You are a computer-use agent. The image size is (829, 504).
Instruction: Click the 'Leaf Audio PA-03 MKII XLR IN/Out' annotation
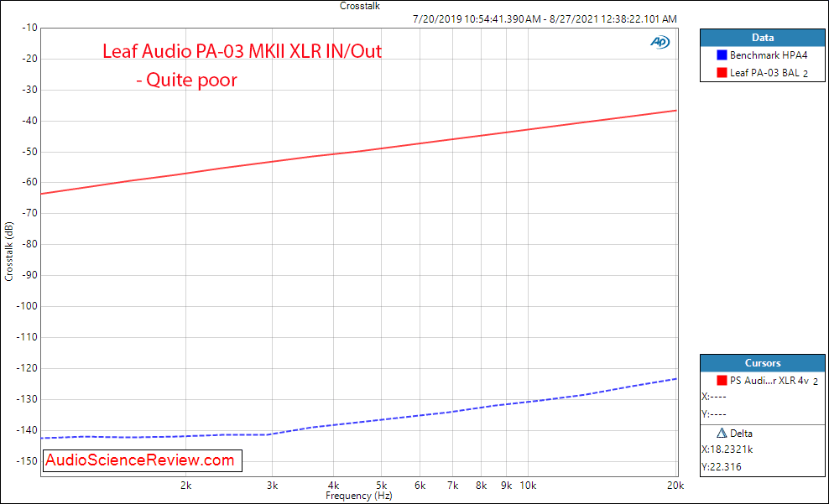tap(242, 51)
